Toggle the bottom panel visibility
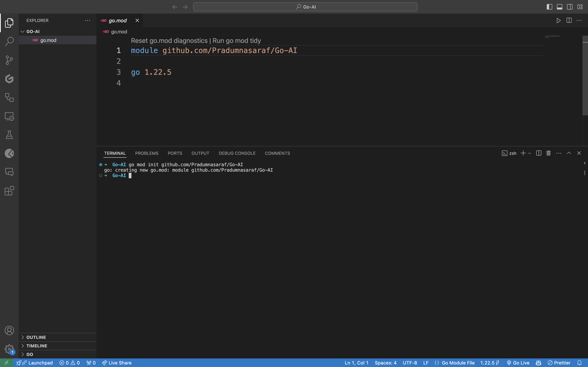Viewport: 588px width, 367px height. pyautogui.click(x=560, y=7)
